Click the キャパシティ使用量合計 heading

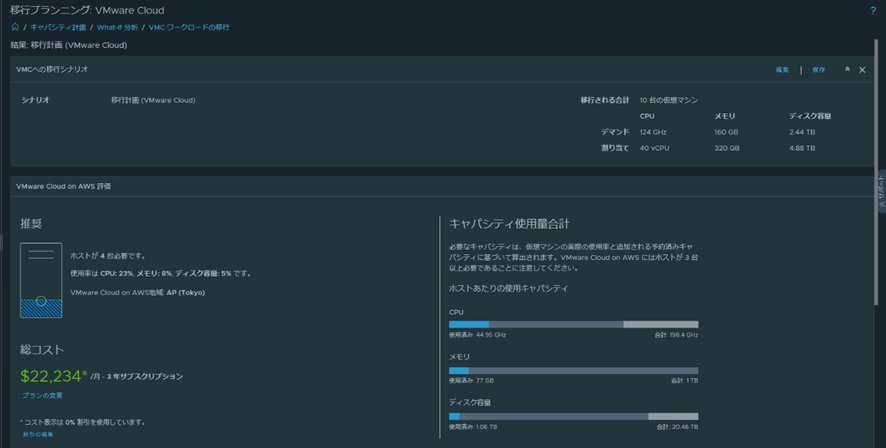[x=509, y=224]
